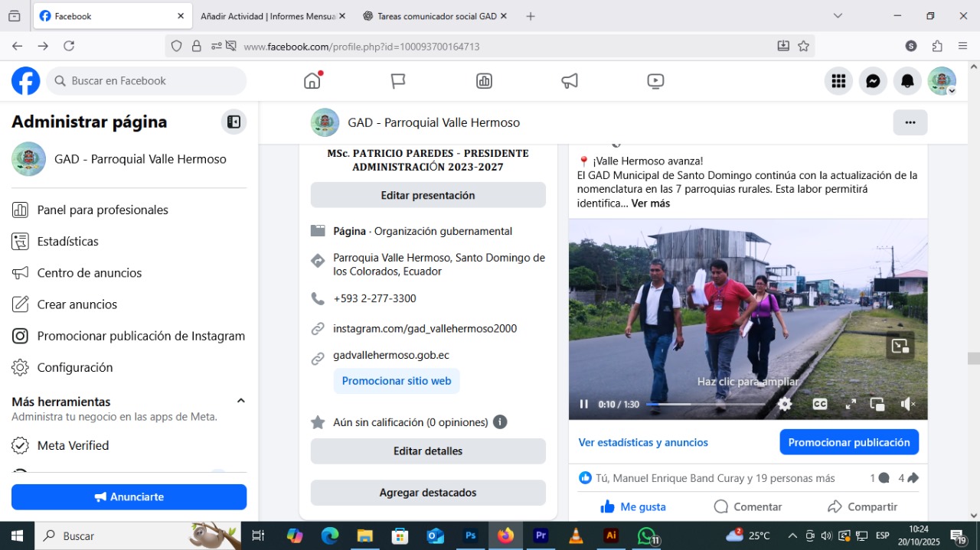Open the page three-dots options menu

pyautogui.click(x=910, y=122)
